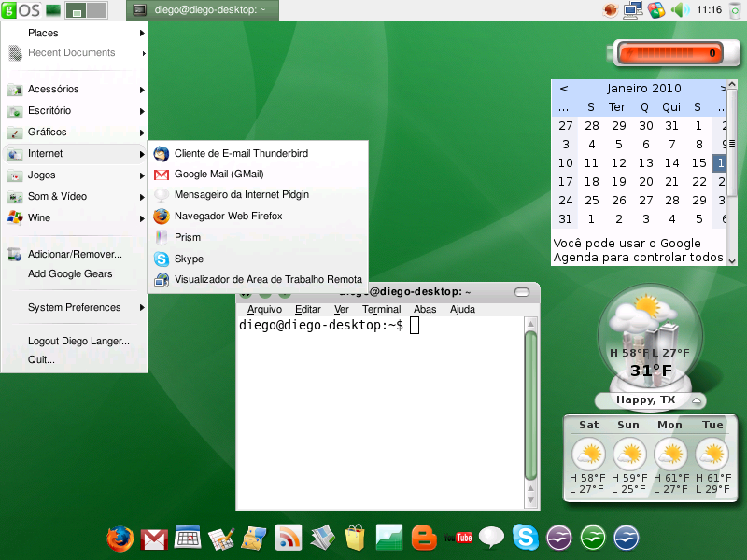
Task: Go to next month in calendar widget
Action: click(x=723, y=88)
